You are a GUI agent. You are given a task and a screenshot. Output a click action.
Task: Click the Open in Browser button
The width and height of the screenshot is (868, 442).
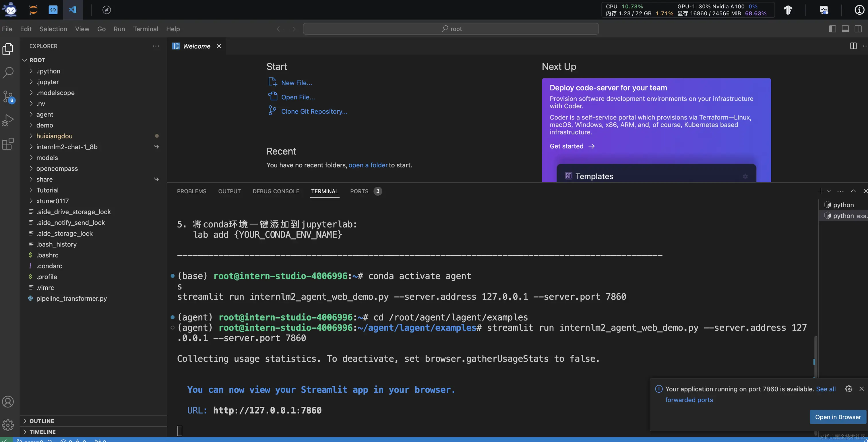pos(838,417)
